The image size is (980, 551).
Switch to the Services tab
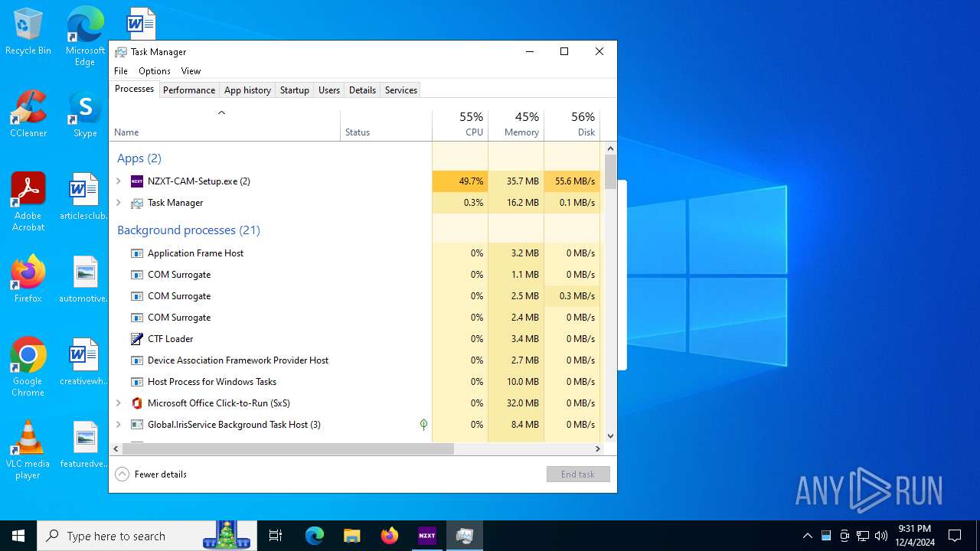click(401, 90)
